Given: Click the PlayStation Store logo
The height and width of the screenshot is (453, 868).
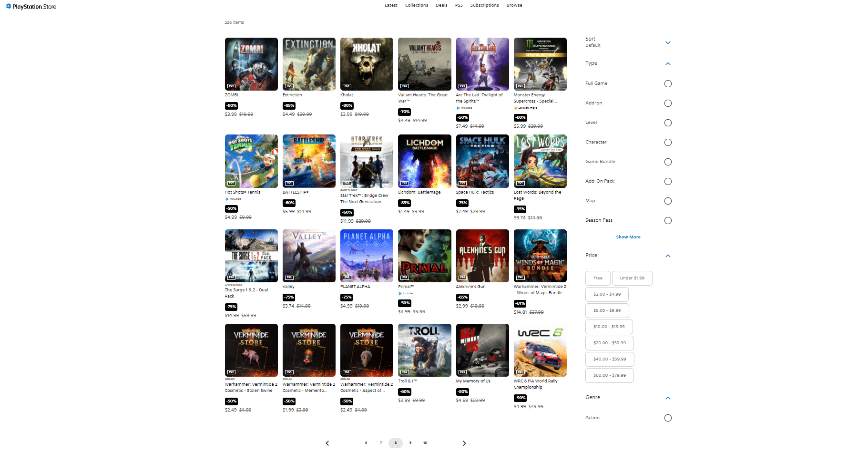Looking at the screenshot, I should pyautogui.click(x=31, y=7).
